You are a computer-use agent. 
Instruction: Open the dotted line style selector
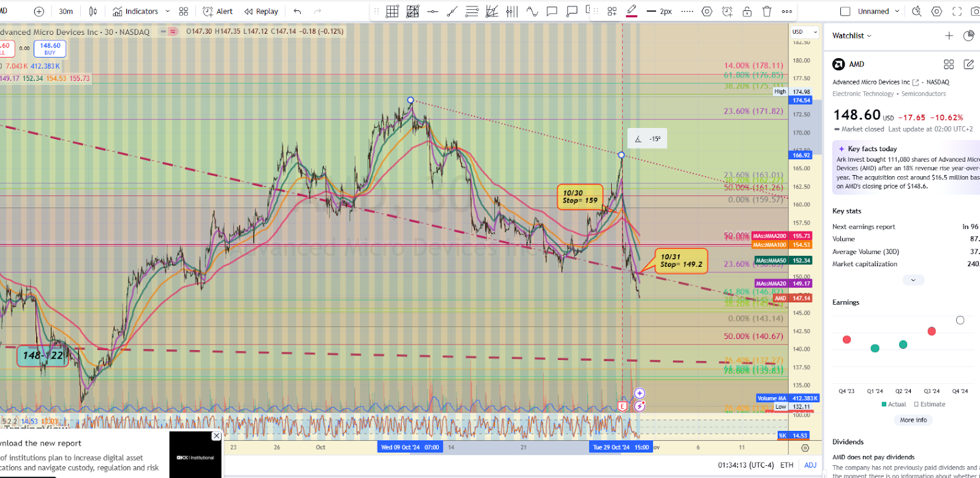point(687,11)
